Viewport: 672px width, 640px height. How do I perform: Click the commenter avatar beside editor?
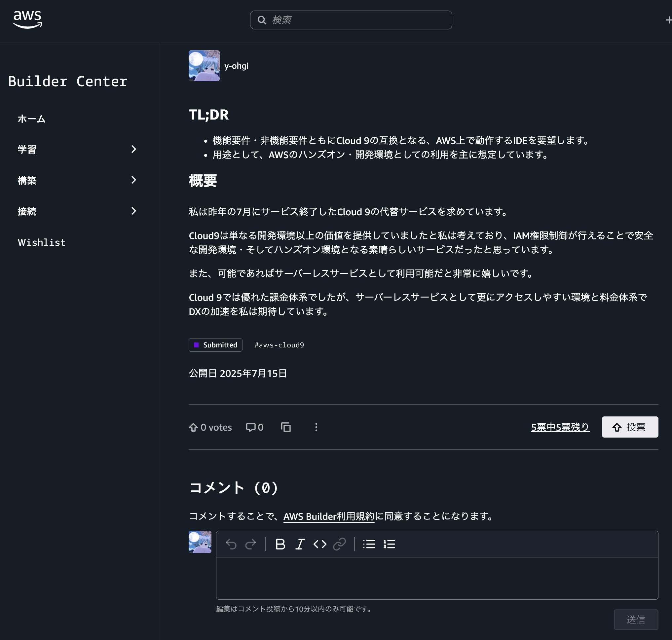pos(200,542)
